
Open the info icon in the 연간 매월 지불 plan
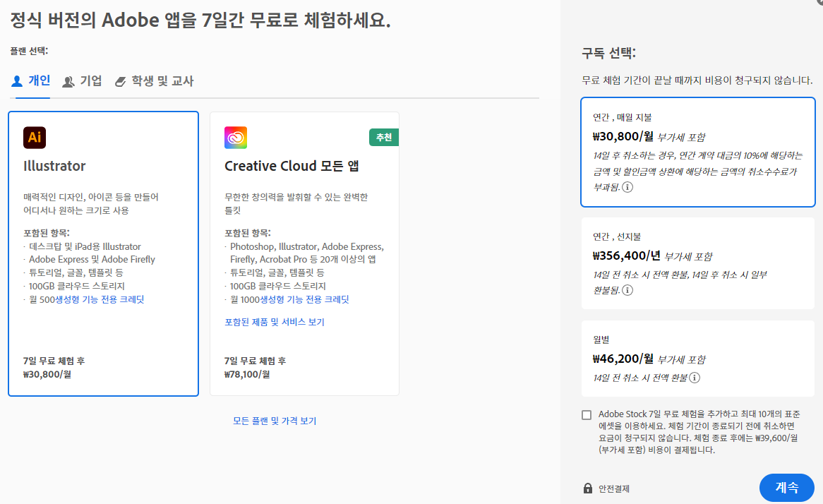(x=627, y=187)
